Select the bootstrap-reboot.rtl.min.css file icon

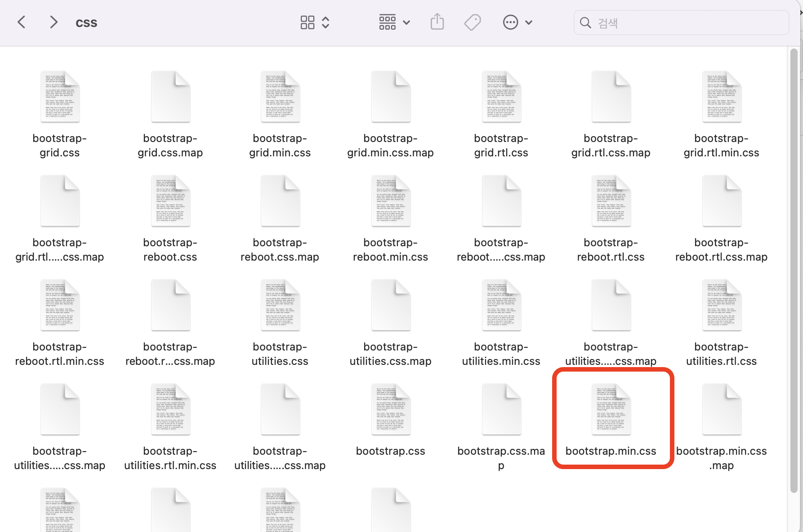[x=60, y=305]
